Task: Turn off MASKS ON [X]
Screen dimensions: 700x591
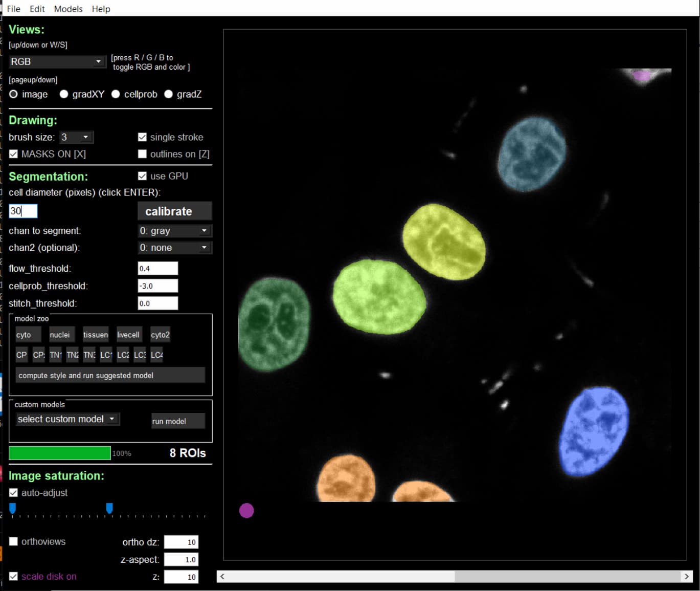Action: point(13,154)
